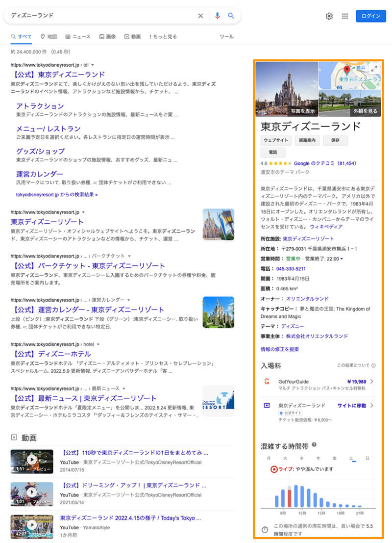Viewport: 392px width, 543px height.
Task: Expand the 営業終了 22:00 hours dropdown
Action: click(x=342, y=259)
